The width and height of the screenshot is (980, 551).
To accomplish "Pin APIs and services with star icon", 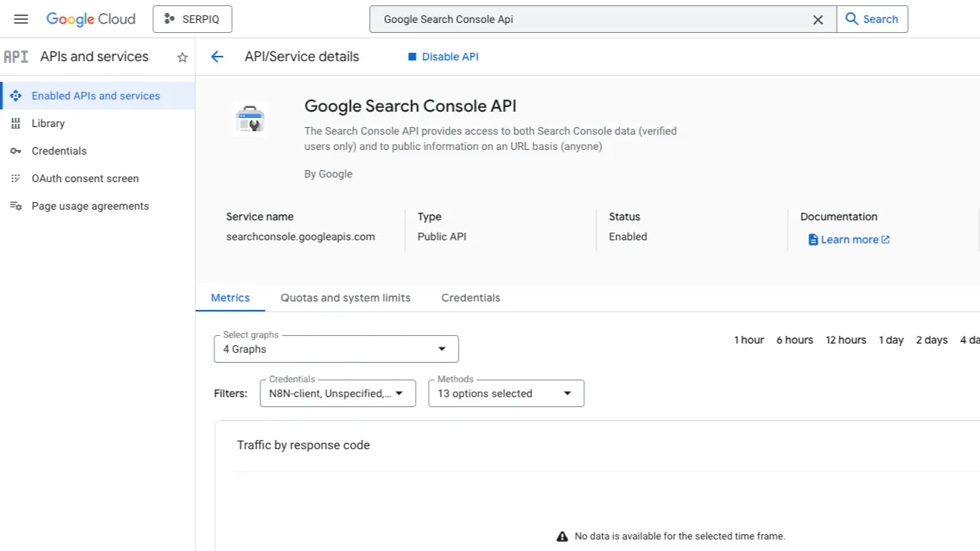I will (x=182, y=57).
